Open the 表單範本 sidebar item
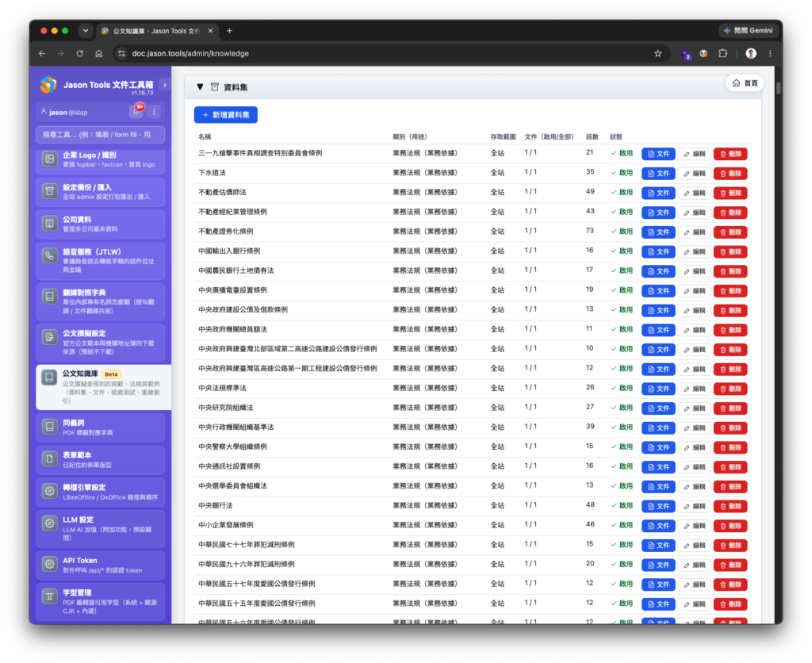The height and width of the screenshot is (663, 812). (101, 460)
